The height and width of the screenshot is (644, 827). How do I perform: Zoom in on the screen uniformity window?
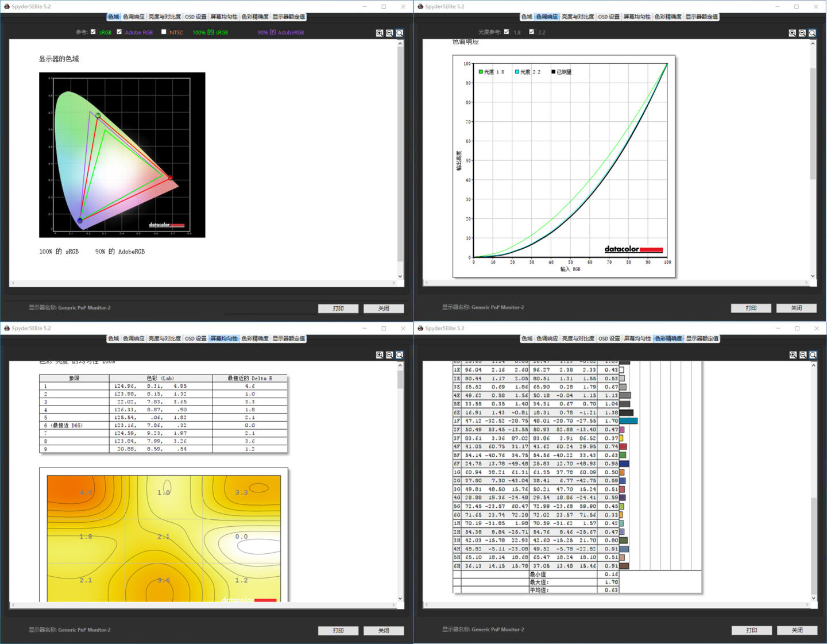coord(380,355)
